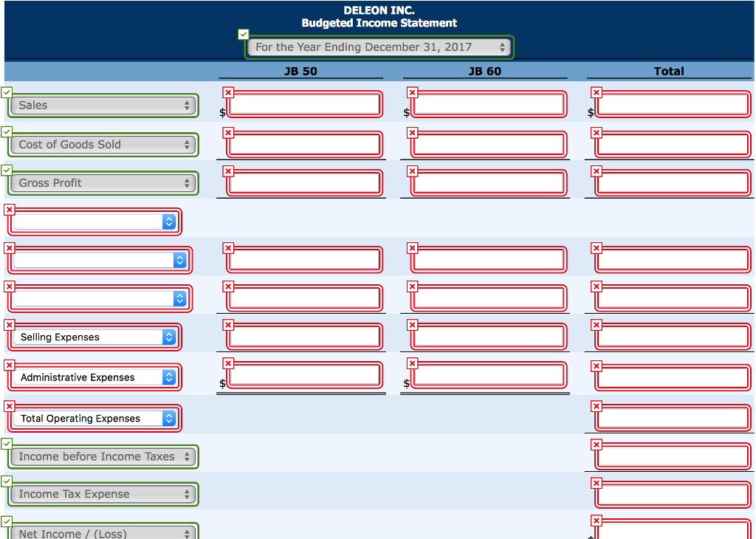Click the green checkmark beside Income before Income Taxes
Screen dimensions: 756x539
pyautogui.click(x=7, y=444)
